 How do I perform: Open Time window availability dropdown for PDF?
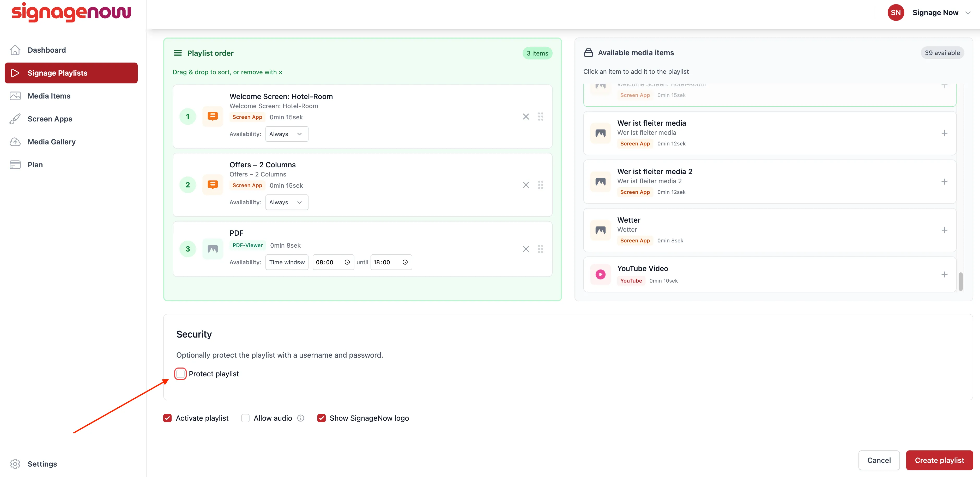click(x=287, y=262)
